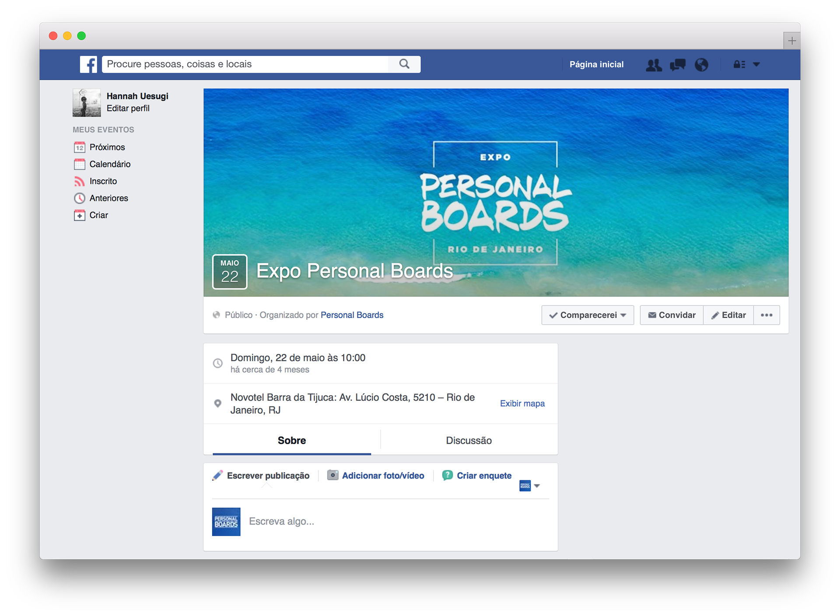Screen dimensions: 840x616
Task: Open Personal Boards organizer page
Action: pos(352,315)
